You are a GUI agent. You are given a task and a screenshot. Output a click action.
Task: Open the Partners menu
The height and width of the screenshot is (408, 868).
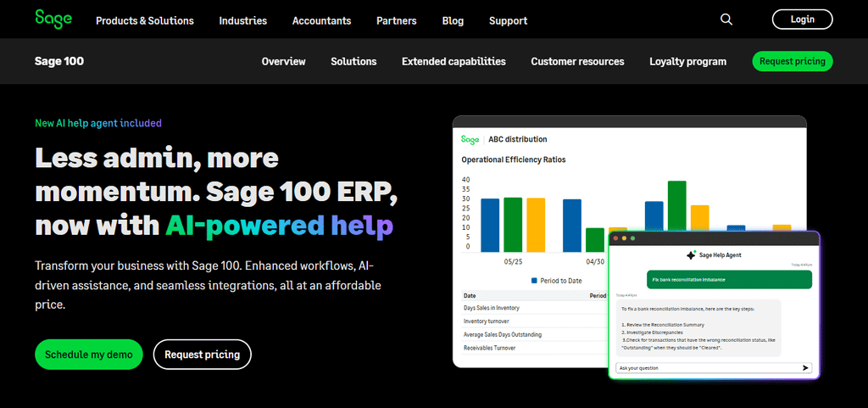pos(397,20)
